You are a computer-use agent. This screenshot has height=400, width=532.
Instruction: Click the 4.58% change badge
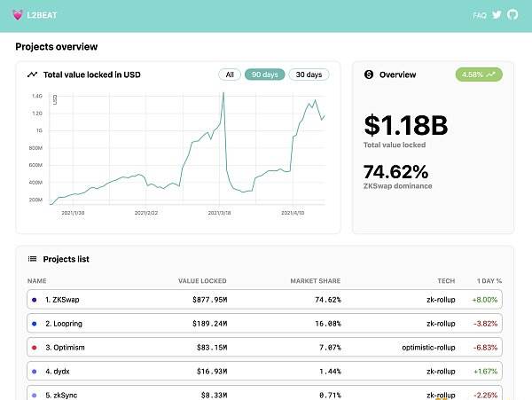(479, 75)
